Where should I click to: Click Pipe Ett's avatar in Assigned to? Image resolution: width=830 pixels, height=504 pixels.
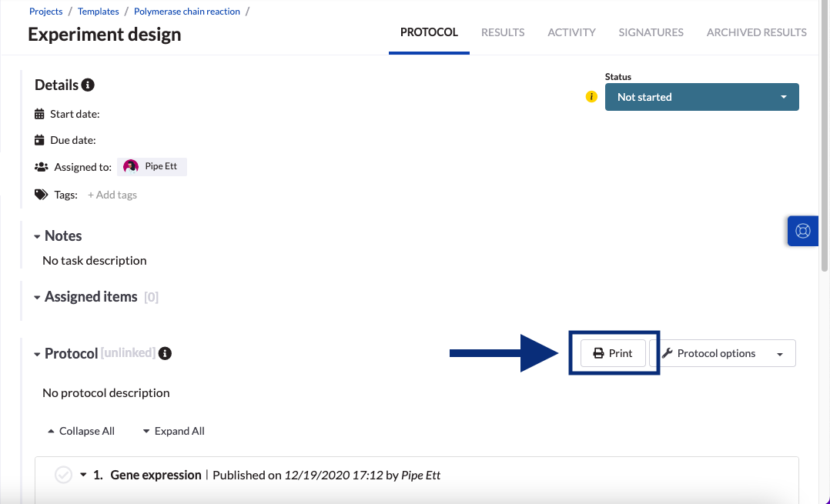pyautogui.click(x=131, y=166)
